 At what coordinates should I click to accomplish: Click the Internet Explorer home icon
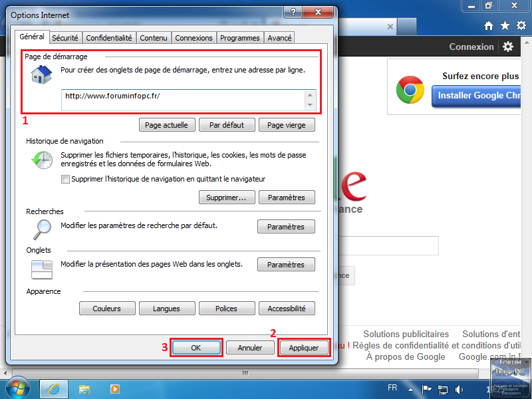[489, 26]
